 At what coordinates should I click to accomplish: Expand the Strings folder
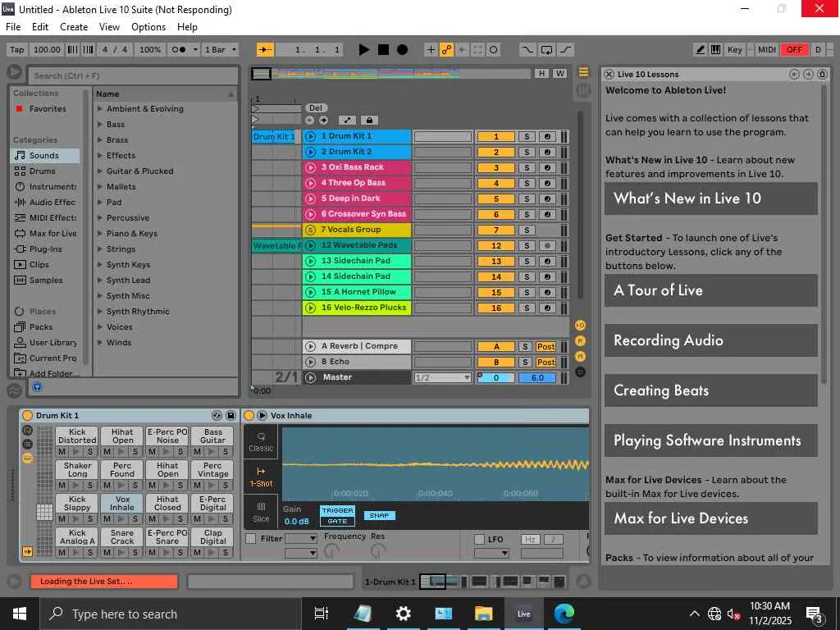pos(100,249)
